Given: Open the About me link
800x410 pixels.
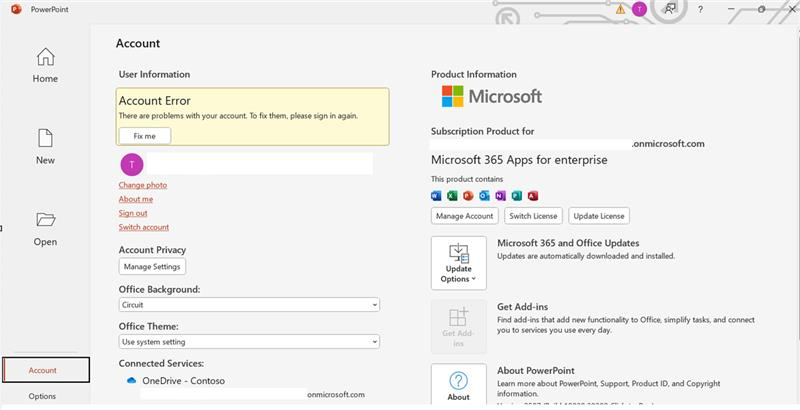Looking at the screenshot, I should coord(136,199).
